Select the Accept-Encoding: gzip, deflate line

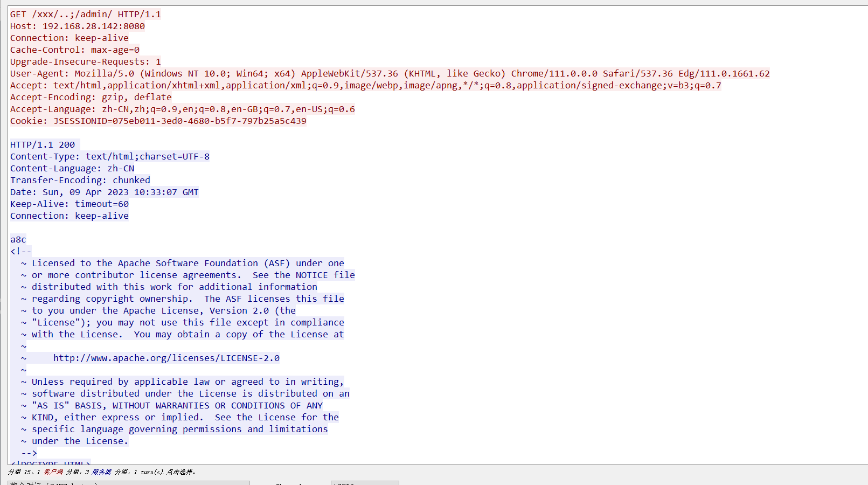tap(91, 97)
